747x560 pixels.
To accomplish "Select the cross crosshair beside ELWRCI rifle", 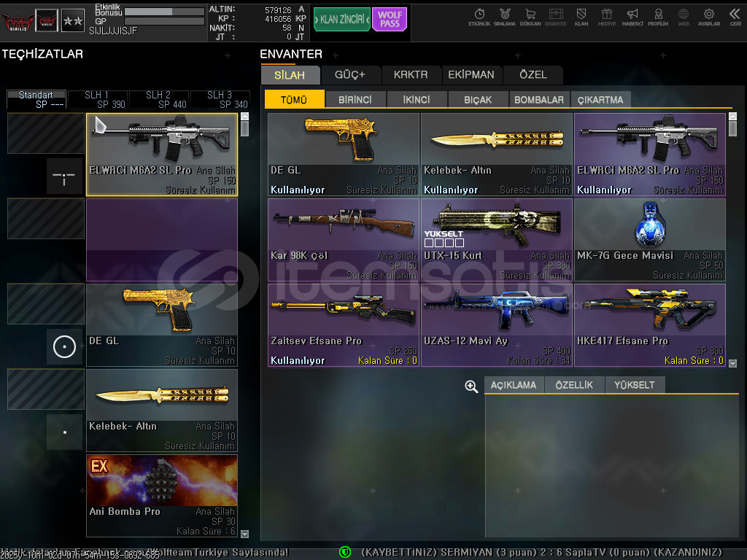I will 65,176.
